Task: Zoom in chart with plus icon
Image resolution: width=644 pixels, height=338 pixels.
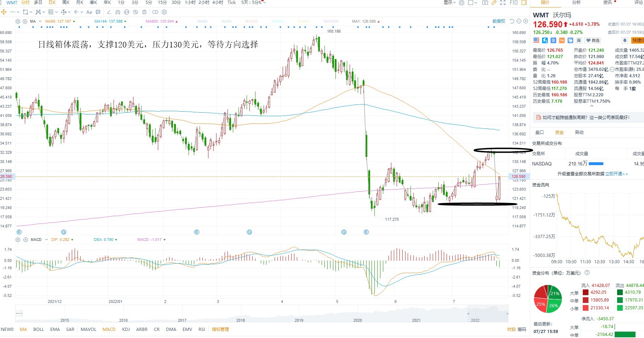Action: click(x=525, y=21)
